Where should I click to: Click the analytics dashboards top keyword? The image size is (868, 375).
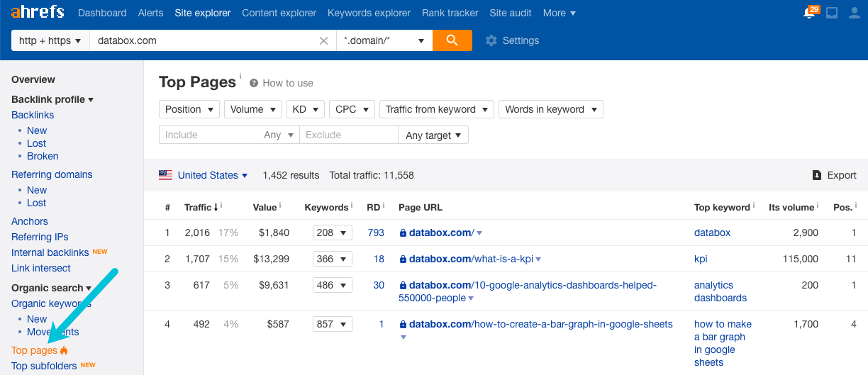pos(720,291)
